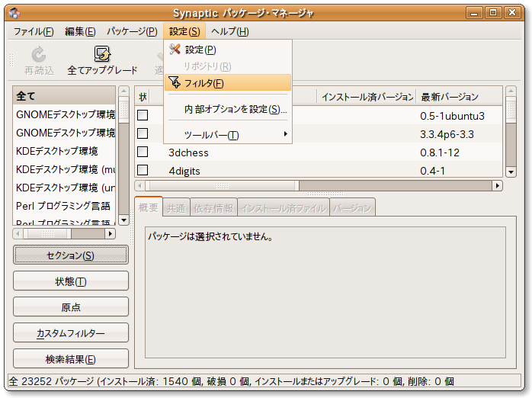Select 全て in the section list
Viewport: 532px width, 398px height.
point(65,96)
